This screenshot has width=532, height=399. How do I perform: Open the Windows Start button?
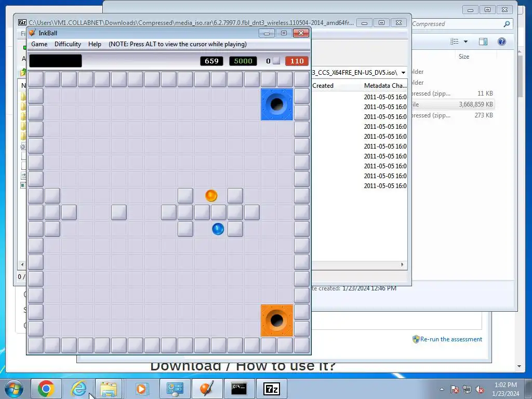14,389
